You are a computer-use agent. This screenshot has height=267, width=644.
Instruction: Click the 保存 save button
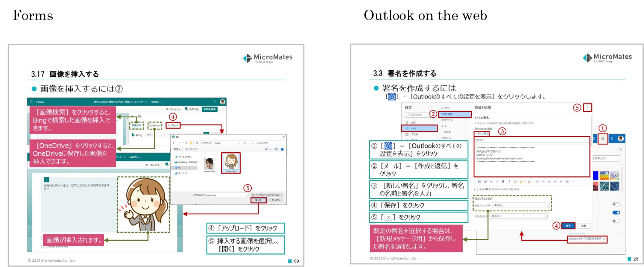click(x=568, y=226)
